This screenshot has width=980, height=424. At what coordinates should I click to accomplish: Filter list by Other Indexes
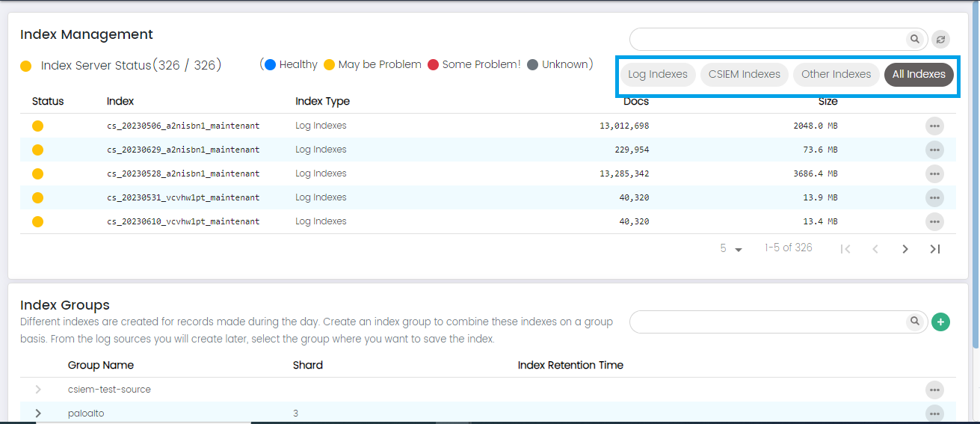(x=836, y=75)
